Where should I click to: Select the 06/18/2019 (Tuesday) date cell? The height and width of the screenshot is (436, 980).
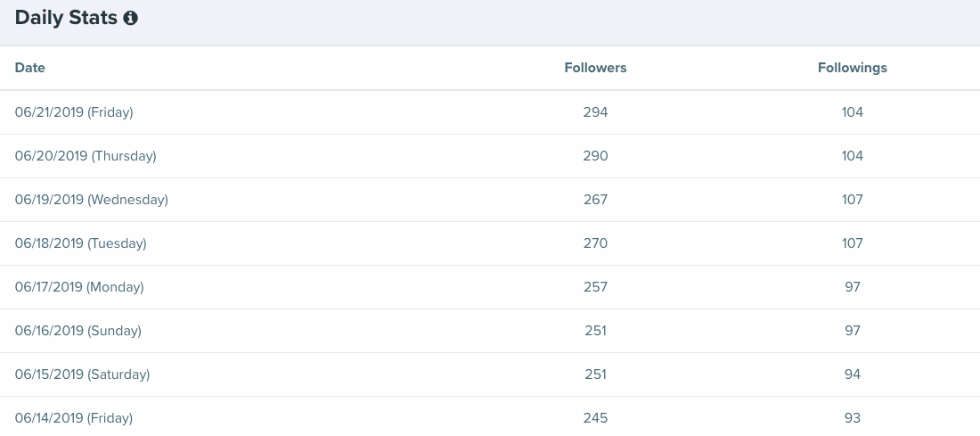click(x=80, y=243)
